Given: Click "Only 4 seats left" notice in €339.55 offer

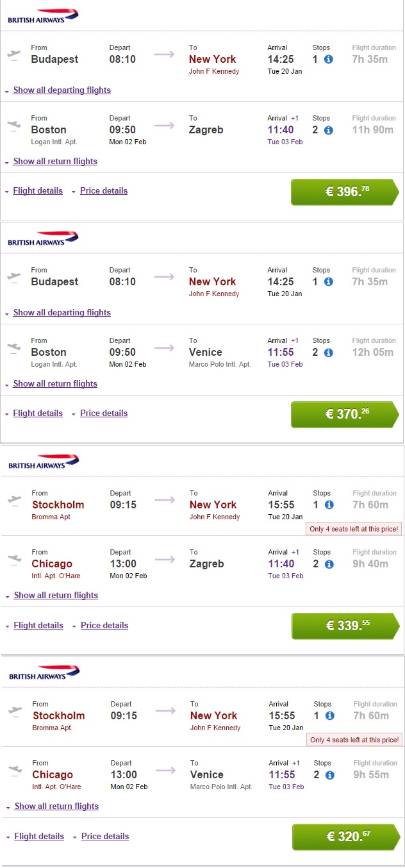Looking at the screenshot, I should point(354,529).
